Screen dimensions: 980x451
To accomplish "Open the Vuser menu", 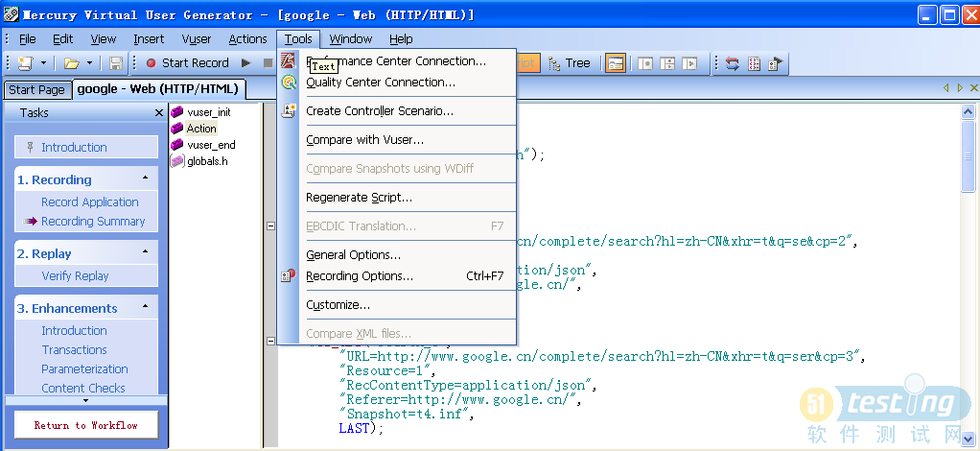I will click(197, 38).
